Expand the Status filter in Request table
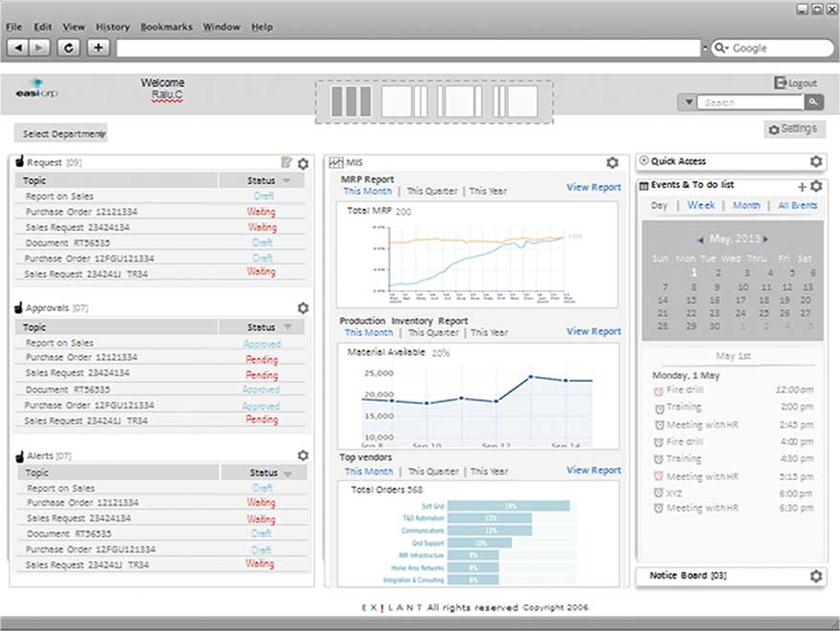The image size is (840, 631). pos(286,180)
